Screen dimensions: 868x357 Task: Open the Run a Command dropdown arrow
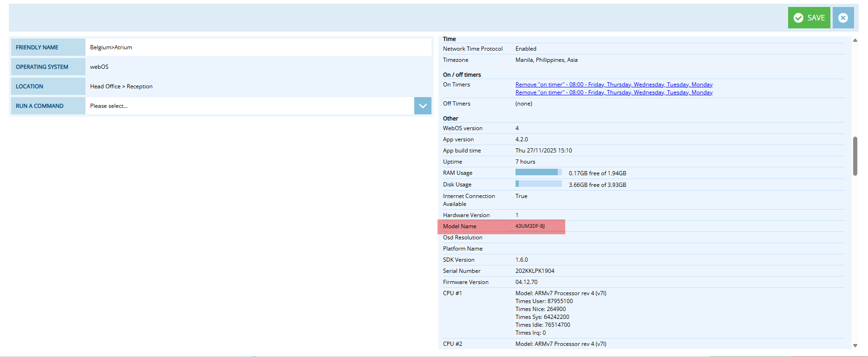pos(423,106)
